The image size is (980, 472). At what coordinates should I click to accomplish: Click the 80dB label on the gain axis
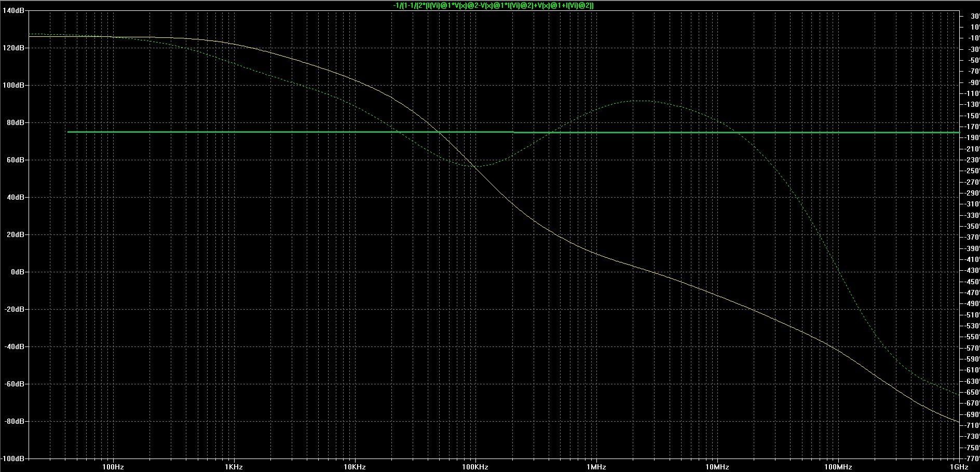click(15, 122)
